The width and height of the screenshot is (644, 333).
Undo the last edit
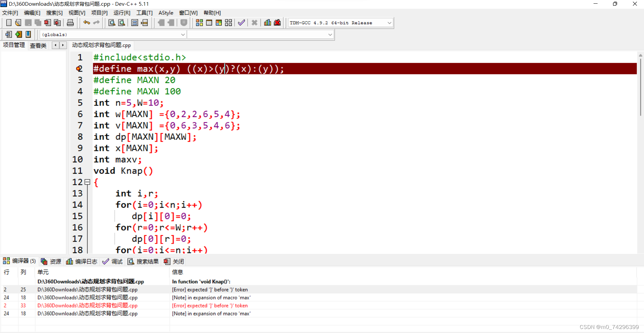click(86, 23)
